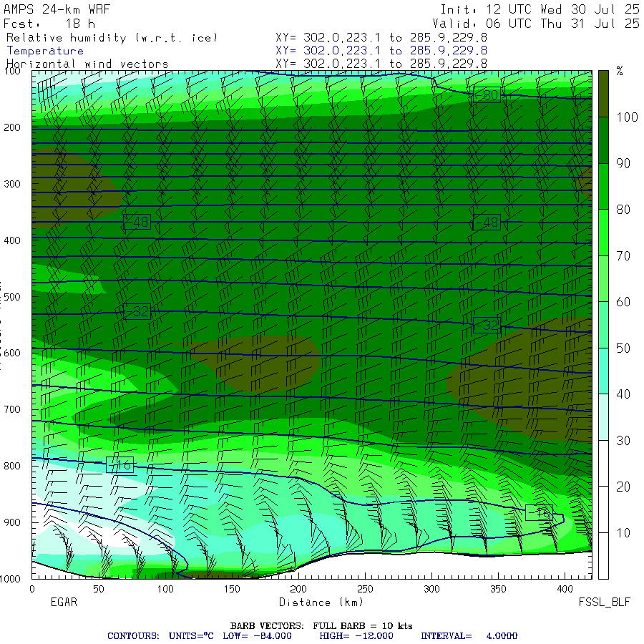This screenshot has width=644, height=644.
Task: Click the distance-axis label "150"
Action: (232, 589)
